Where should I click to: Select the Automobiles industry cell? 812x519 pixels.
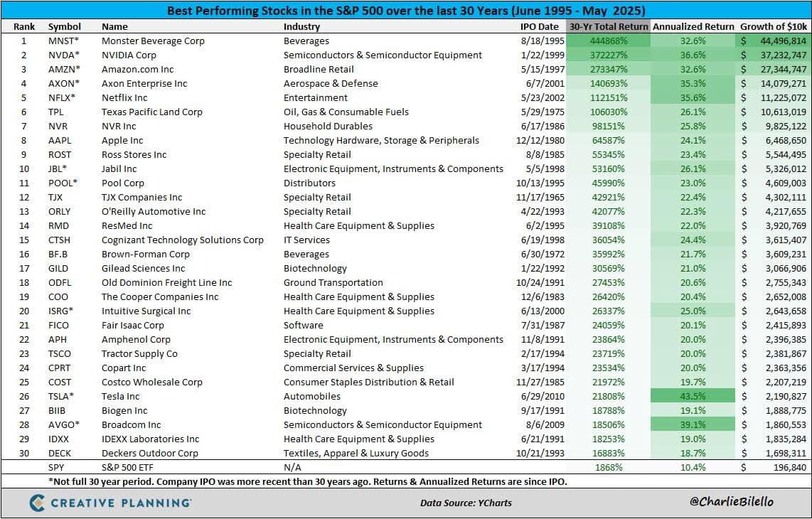click(x=312, y=397)
